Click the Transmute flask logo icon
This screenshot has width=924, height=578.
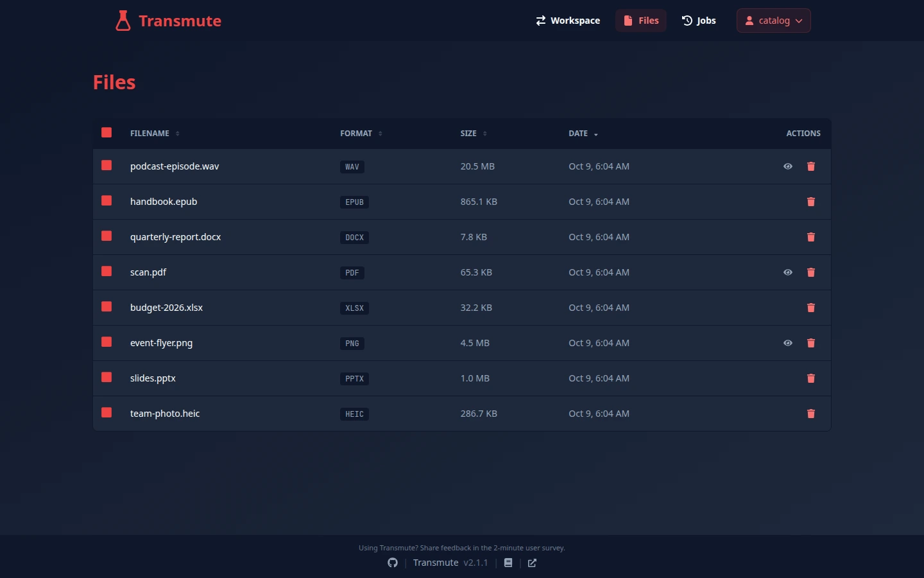pyautogui.click(x=123, y=21)
